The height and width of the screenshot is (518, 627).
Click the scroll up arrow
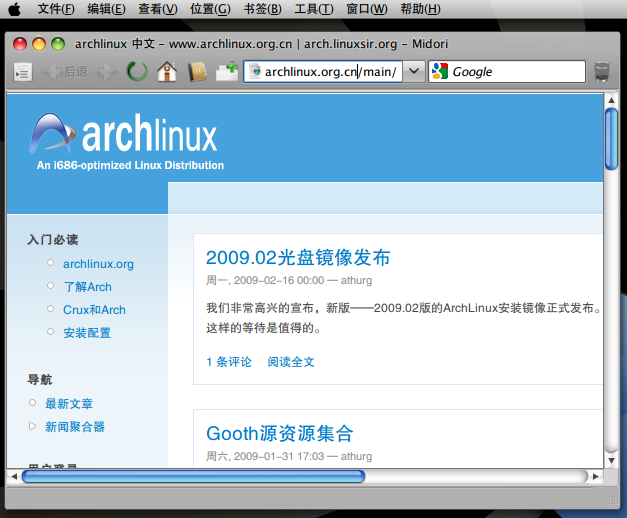pos(611,100)
